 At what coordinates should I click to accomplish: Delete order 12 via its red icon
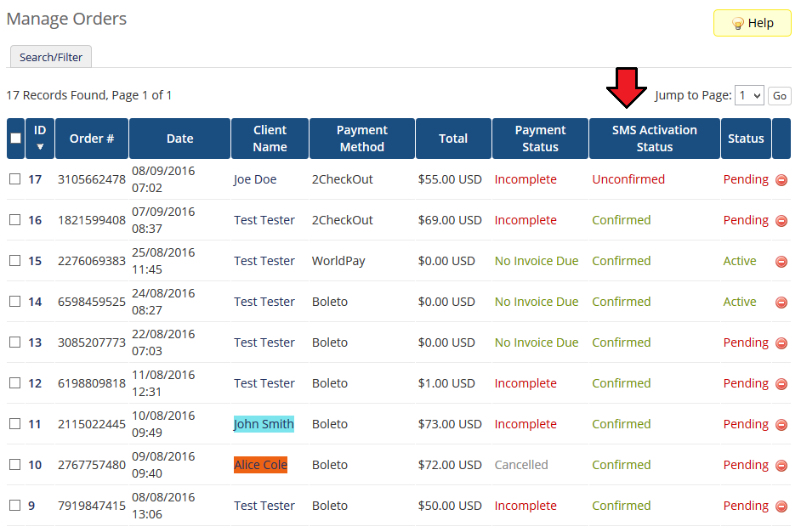(x=781, y=384)
